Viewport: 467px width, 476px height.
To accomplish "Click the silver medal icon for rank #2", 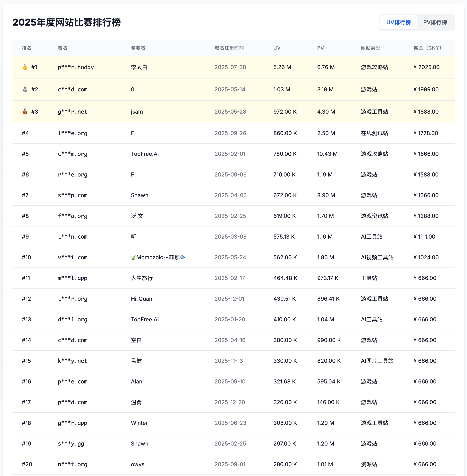I will click(25, 89).
